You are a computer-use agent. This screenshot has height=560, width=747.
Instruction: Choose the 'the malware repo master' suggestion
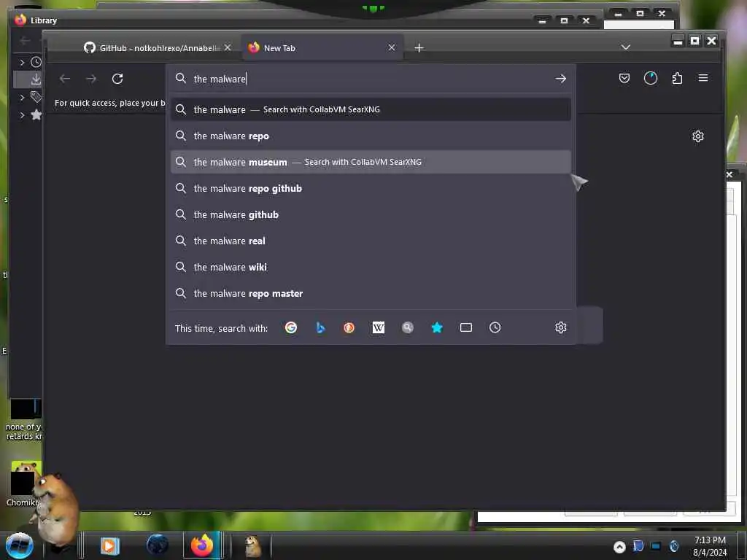[371, 293]
